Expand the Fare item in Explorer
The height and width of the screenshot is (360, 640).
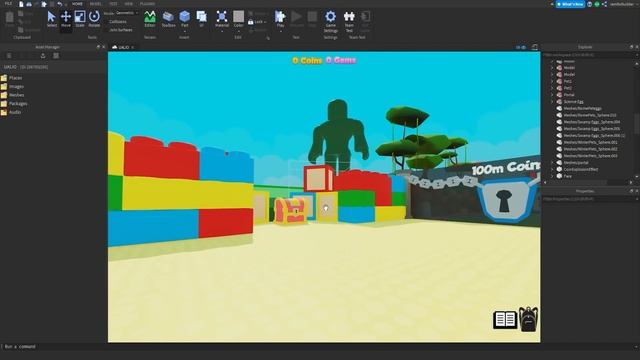click(552, 176)
